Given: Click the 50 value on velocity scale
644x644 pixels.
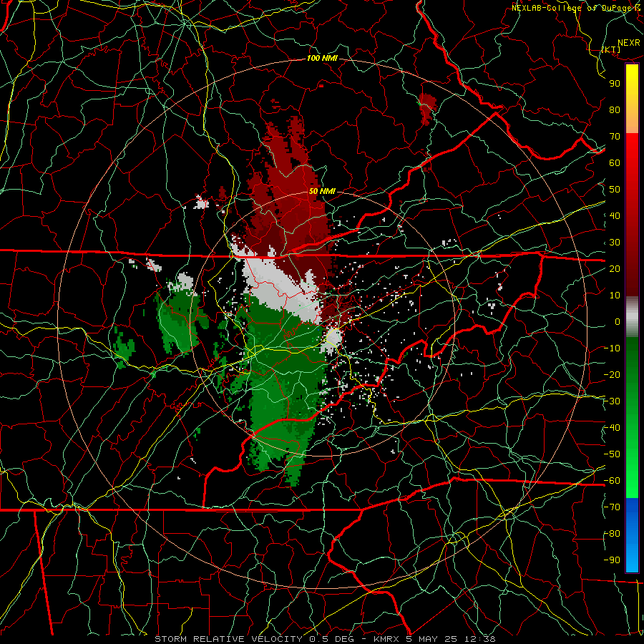Looking at the screenshot, I should (x=615, y=190).
